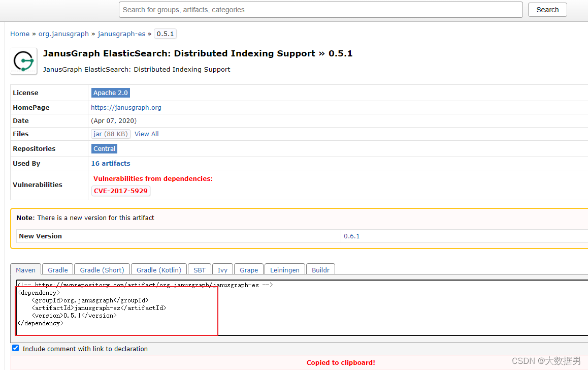This screenshot has width=588, height=370.
Task: Click the 'Date' row label
Action: coord(21,121)
